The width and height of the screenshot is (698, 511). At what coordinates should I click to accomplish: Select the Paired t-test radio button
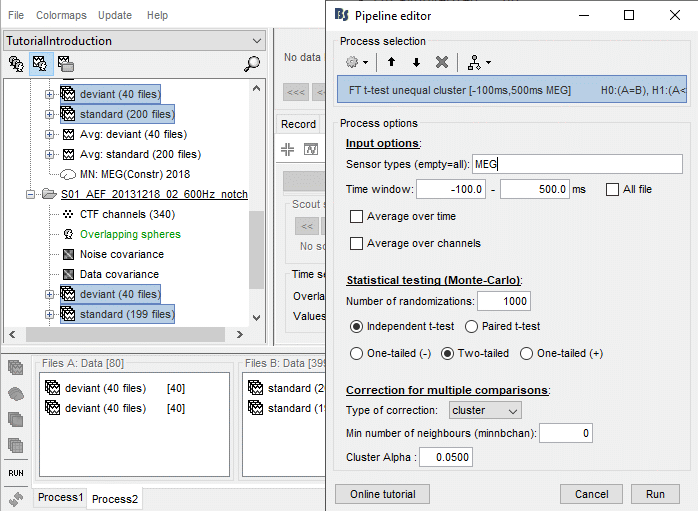tap(472, 326)
